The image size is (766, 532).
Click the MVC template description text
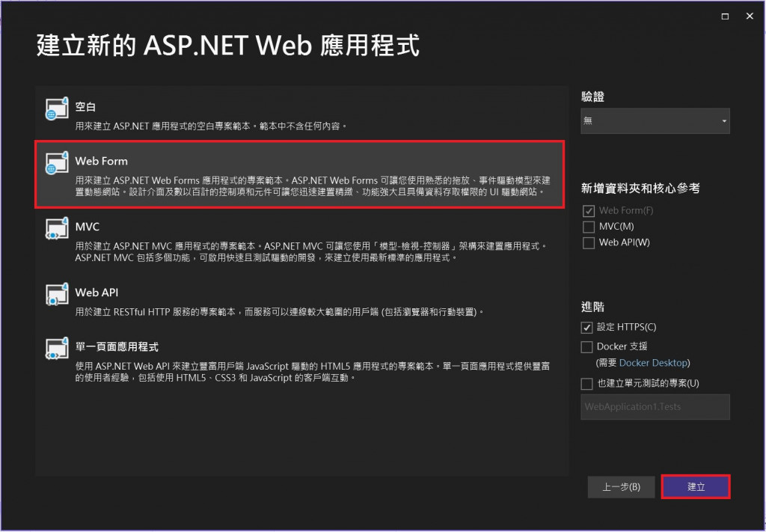pos(311,251)
